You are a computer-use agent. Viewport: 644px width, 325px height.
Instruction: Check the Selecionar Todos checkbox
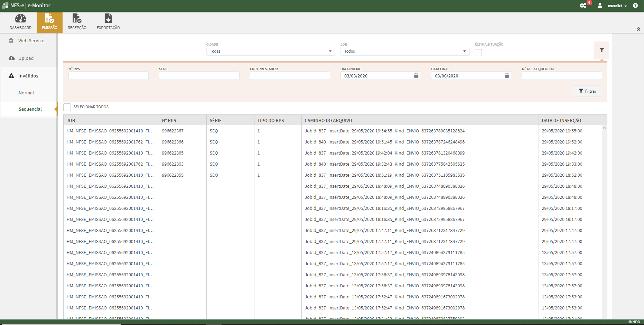tap(67, 107)
